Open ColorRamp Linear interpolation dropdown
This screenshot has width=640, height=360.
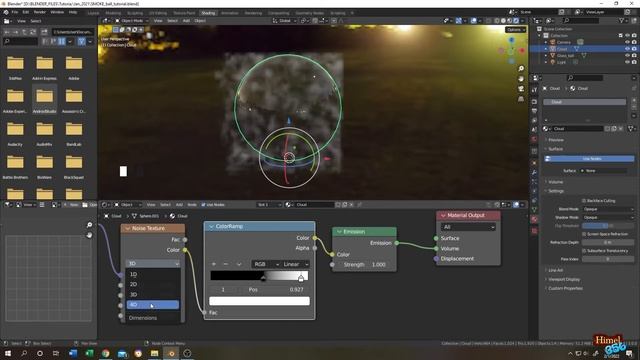coord(295,264)
